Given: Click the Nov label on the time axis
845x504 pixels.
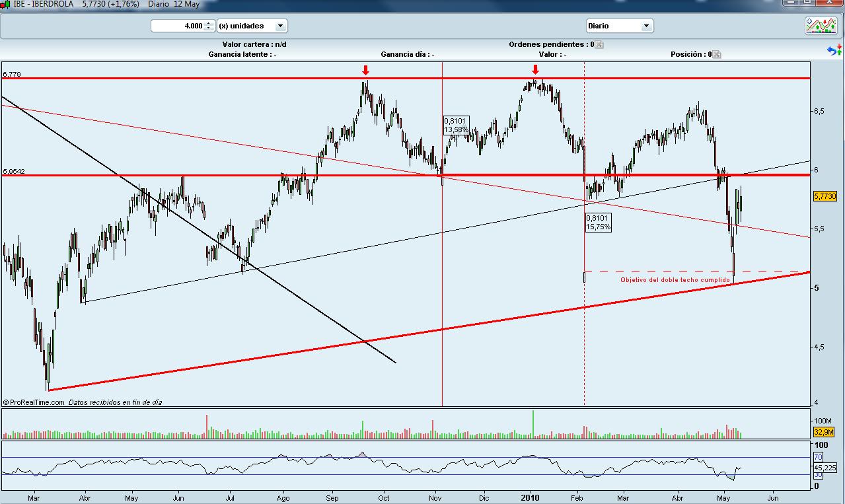Looking at the screenshot, I should coord(436,497).
